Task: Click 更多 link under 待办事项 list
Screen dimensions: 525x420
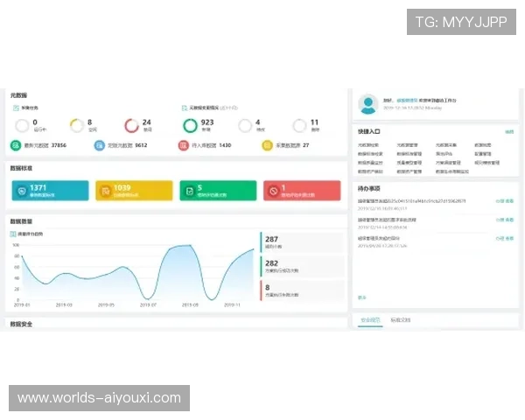Action: click(362, 297)
